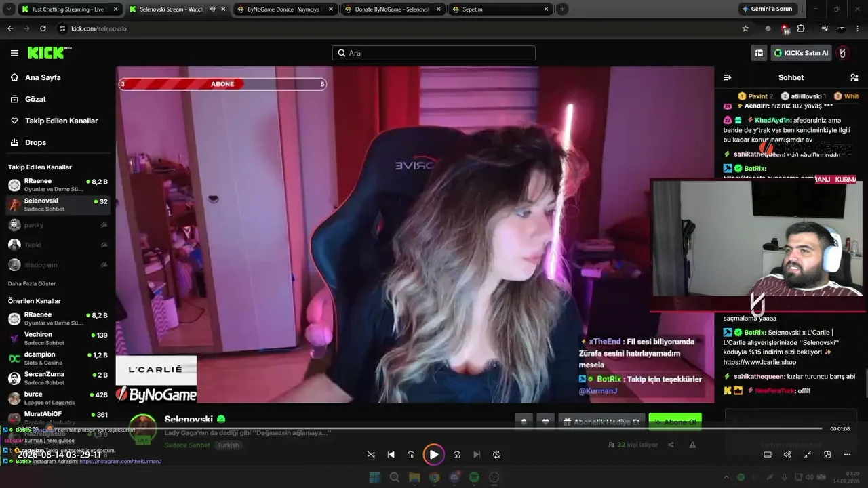Toggle shuffle in the playback bar

tap(371, 455)
